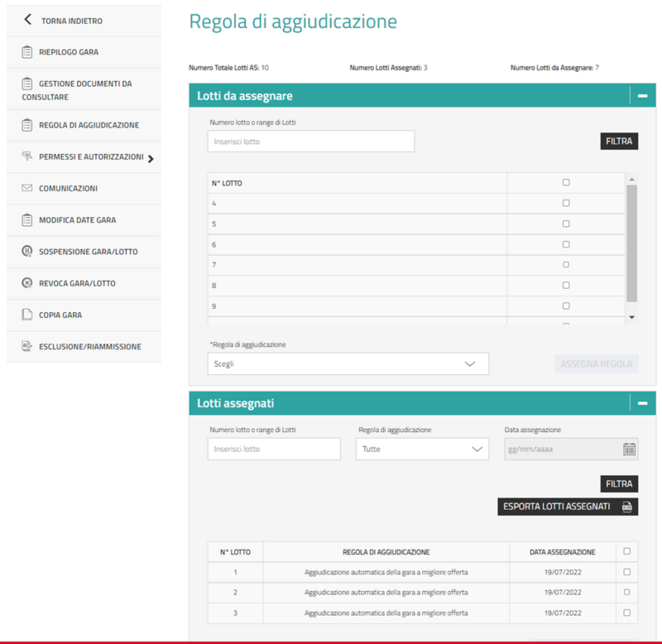Screen dimensions: 662x644
Task: Click the lotti list scrollbar down arrow
Action: [x=631, y=317]
